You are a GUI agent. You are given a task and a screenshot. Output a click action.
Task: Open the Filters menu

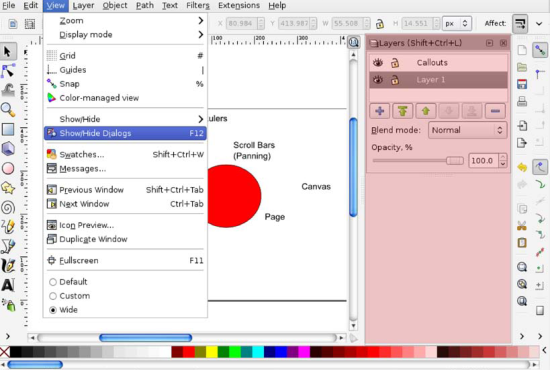click(x=198, y=6)
